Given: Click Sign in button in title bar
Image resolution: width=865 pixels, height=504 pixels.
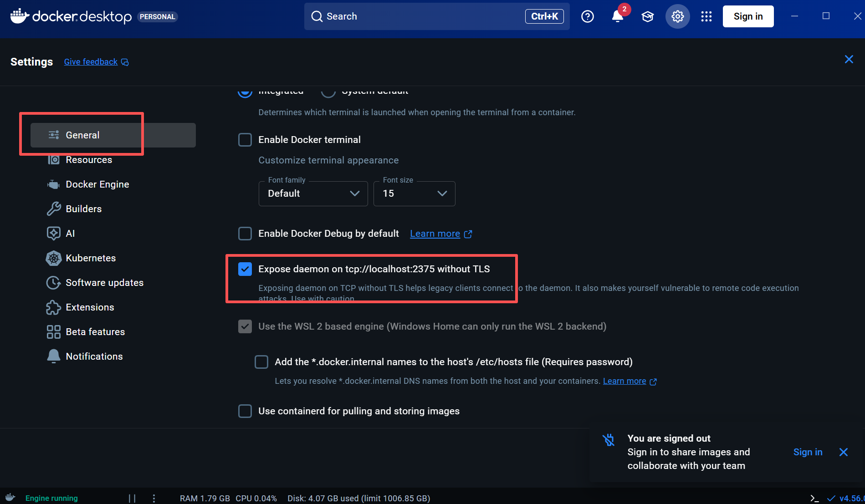Looking at the screenshot, I should 748,16.
